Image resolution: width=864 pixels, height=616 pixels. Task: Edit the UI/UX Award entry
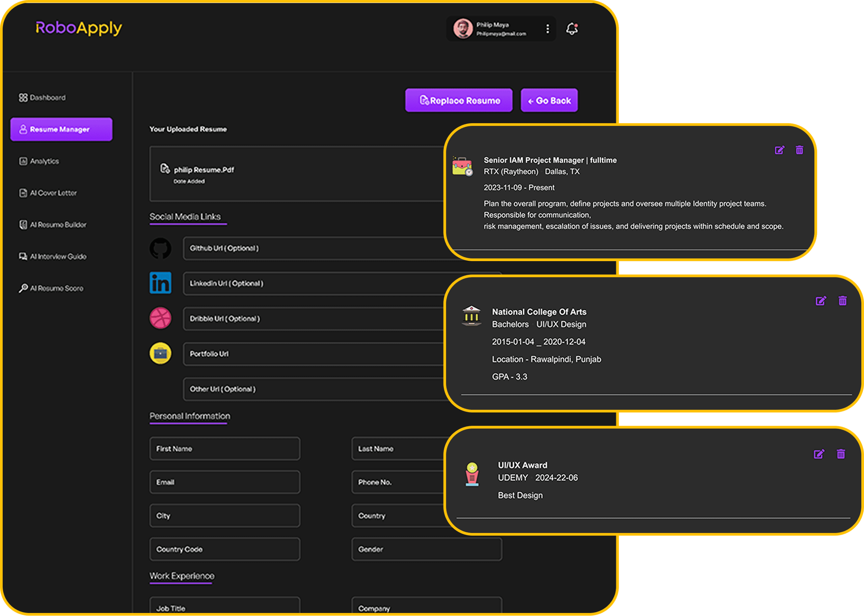[819, 454]
